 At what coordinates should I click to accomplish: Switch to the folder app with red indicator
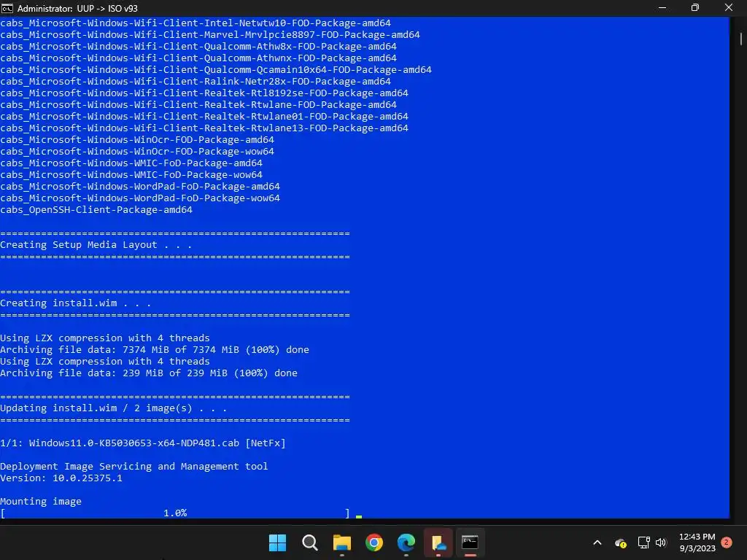pos(438,542)
